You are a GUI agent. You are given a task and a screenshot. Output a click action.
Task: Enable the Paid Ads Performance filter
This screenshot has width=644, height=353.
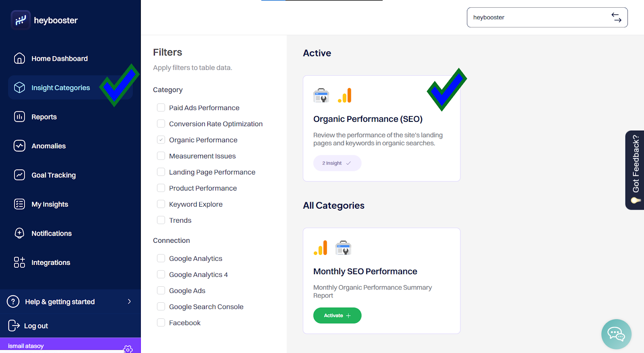161,108
